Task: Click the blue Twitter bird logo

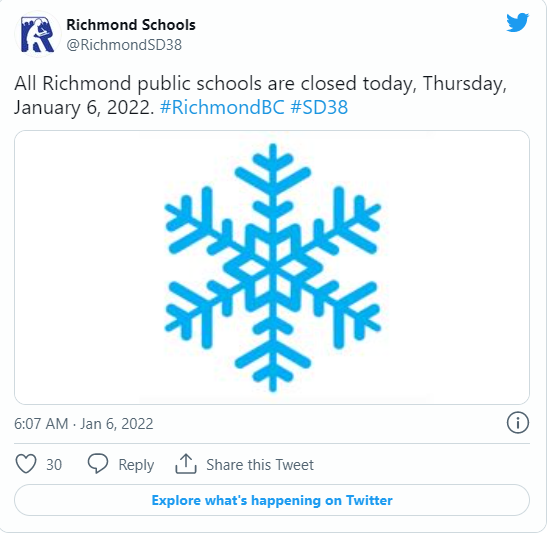Action: (x=517, y=23)
